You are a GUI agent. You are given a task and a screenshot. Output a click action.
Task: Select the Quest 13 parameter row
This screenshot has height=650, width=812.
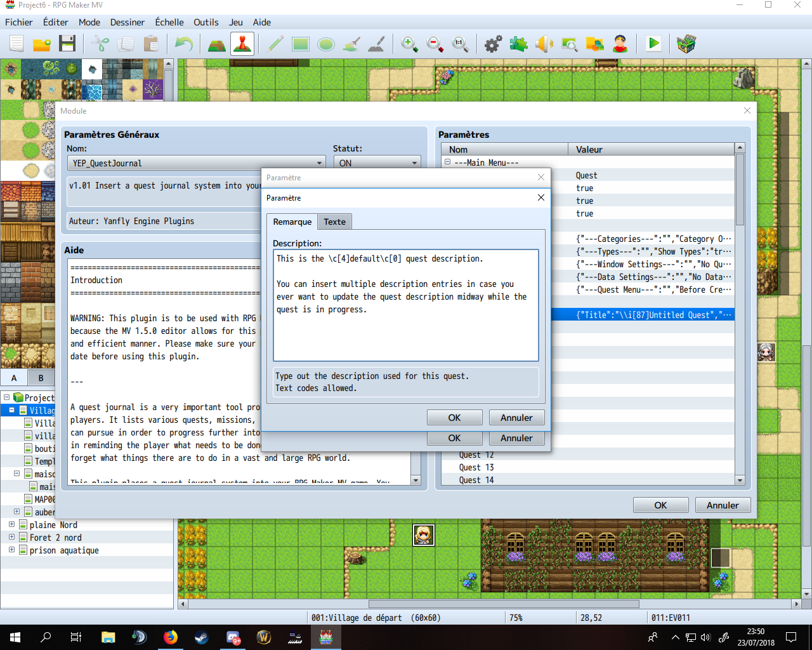pos(587,467)
